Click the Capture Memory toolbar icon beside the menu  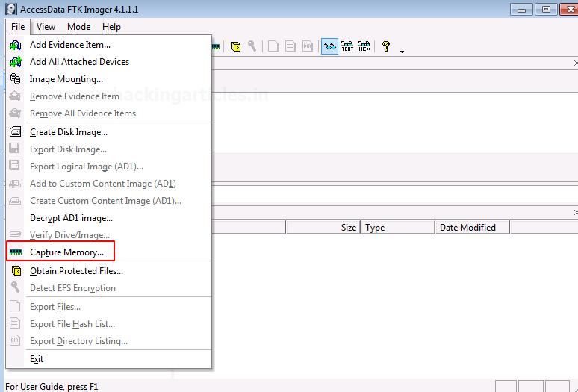216,46
